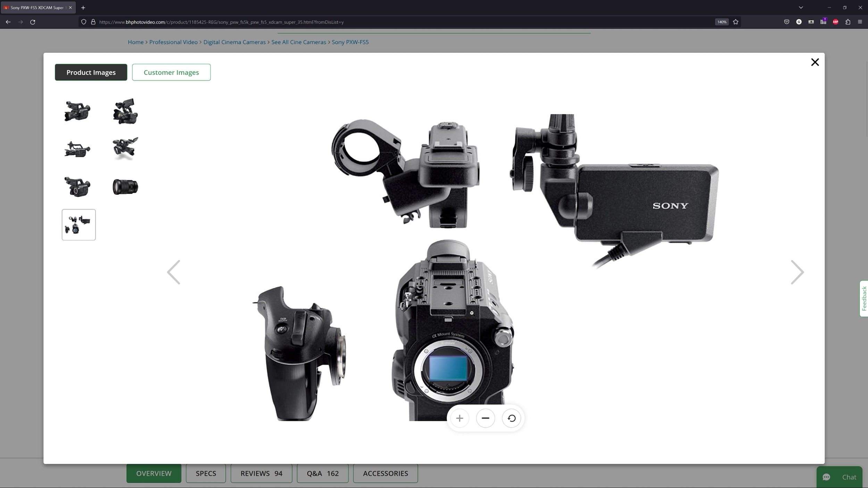Switch to the Customer Images tab
The height and width of the screenshot is (488, 868).
pyautogui.click(x=171, y=72)
